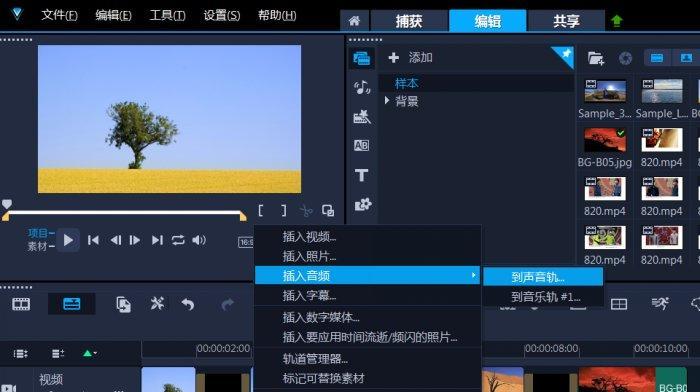This screenshot has height=392, width=700.
Task: Switch to 素材 playback mode
Action: click(x=38, y=246)
